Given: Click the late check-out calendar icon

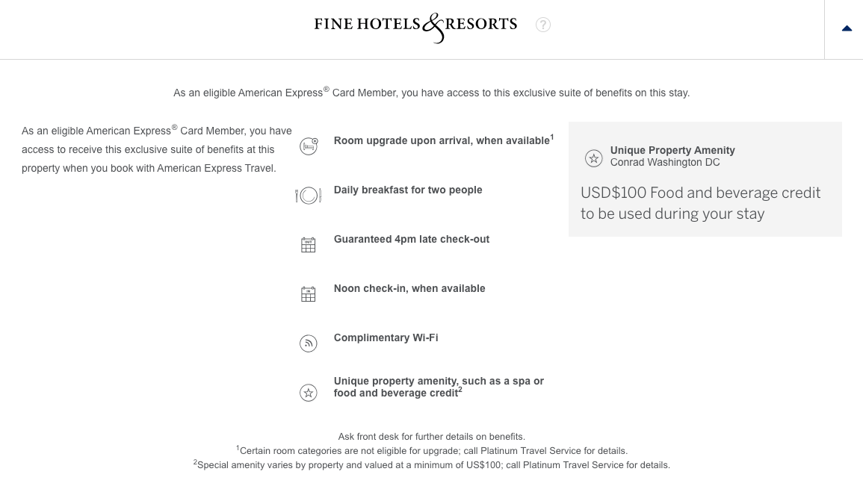Looking at the screenshot, I should coord(308,245).
